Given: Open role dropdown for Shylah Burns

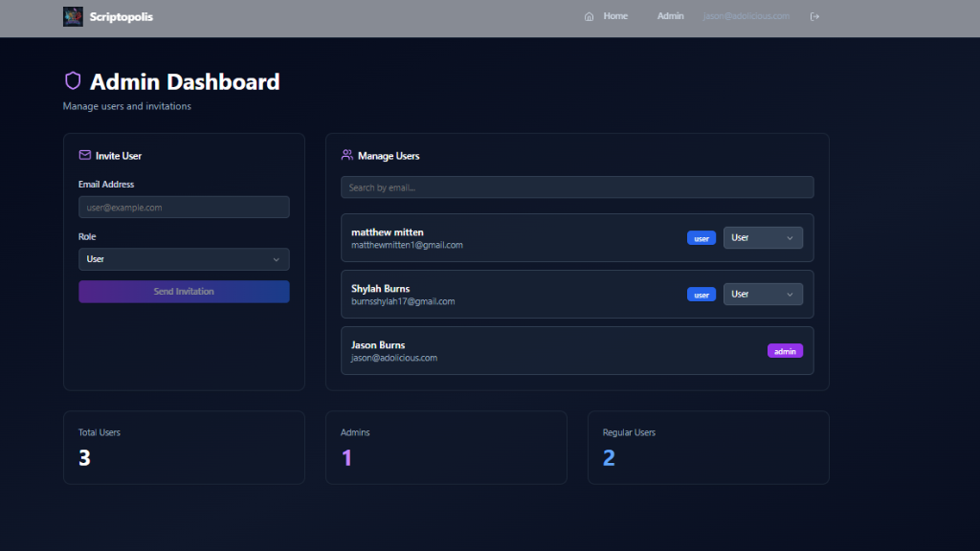Looking at the screenshot, I should 763,295.
